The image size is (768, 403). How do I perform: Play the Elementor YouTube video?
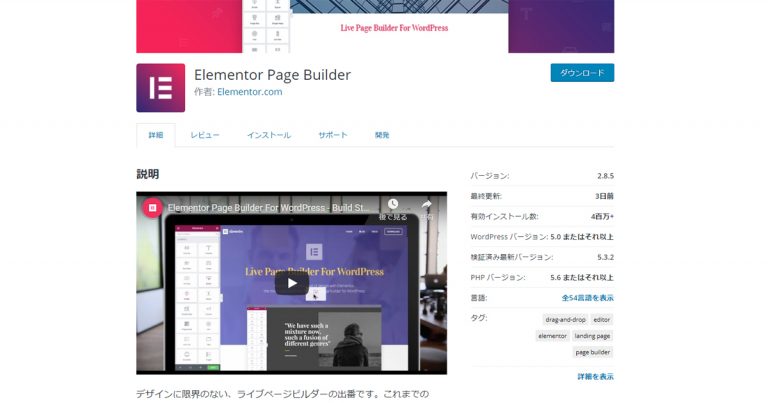(292, 283)
